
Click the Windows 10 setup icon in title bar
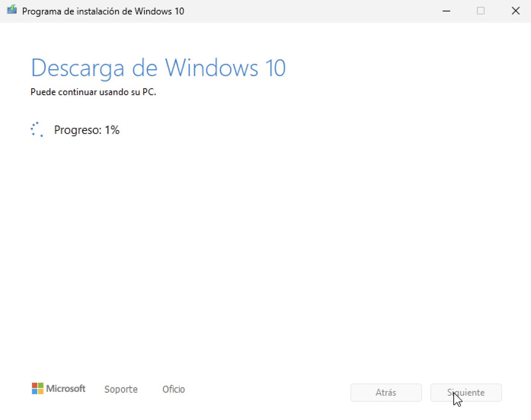12,10
